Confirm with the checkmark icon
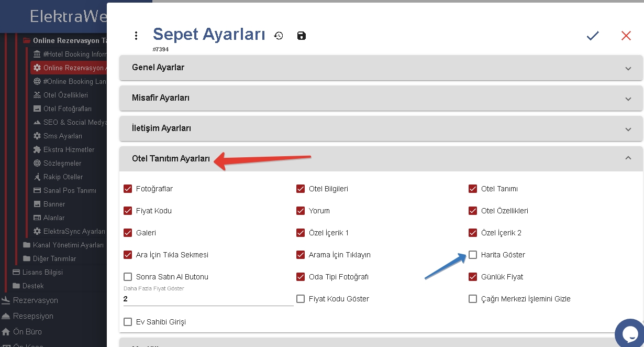This screenshot has width=644, height=347. coord(592,36)
